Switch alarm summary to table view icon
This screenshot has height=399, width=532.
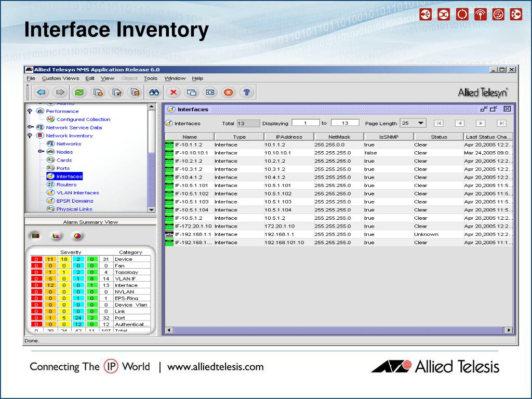point(36,236)
